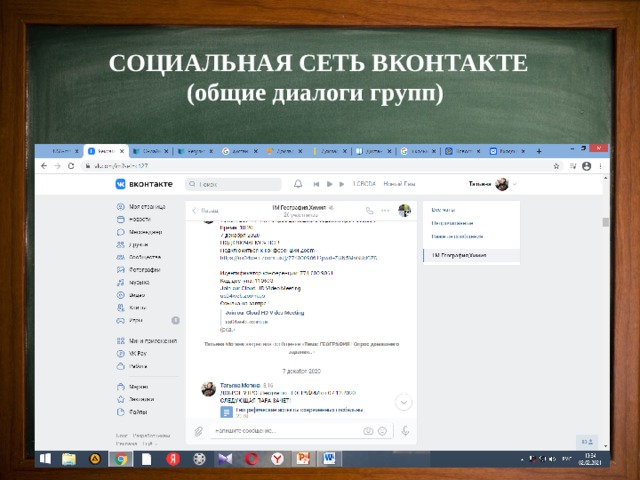The image size is (640, 480).
Task: Show all chats filter in right panel
Action: [x=443, y=210]
